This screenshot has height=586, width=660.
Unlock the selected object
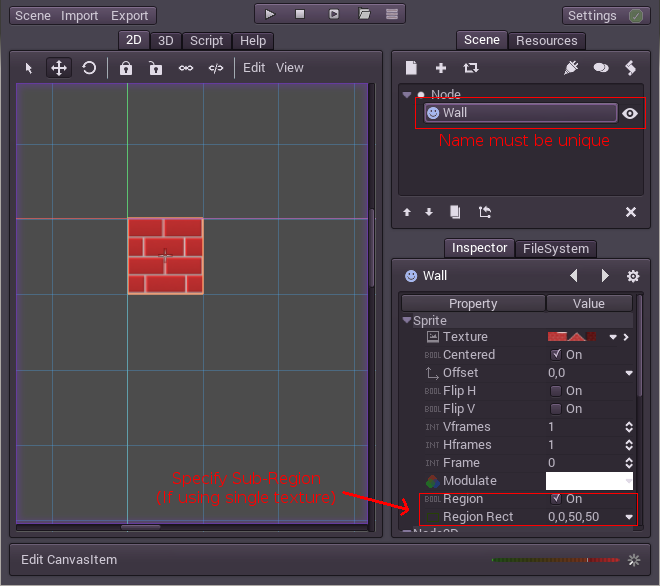pyautogui.click(x=155, y=68)
